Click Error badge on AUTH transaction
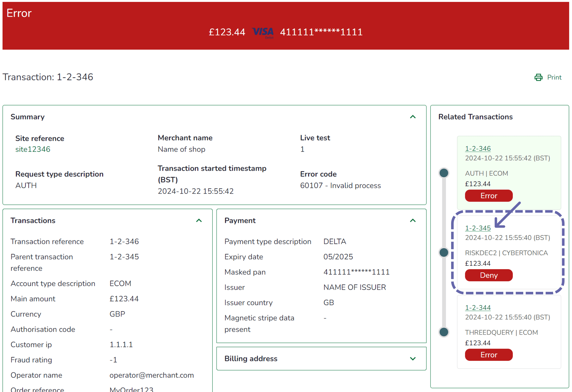Viewport: 572px width, 392px height. 489,196
